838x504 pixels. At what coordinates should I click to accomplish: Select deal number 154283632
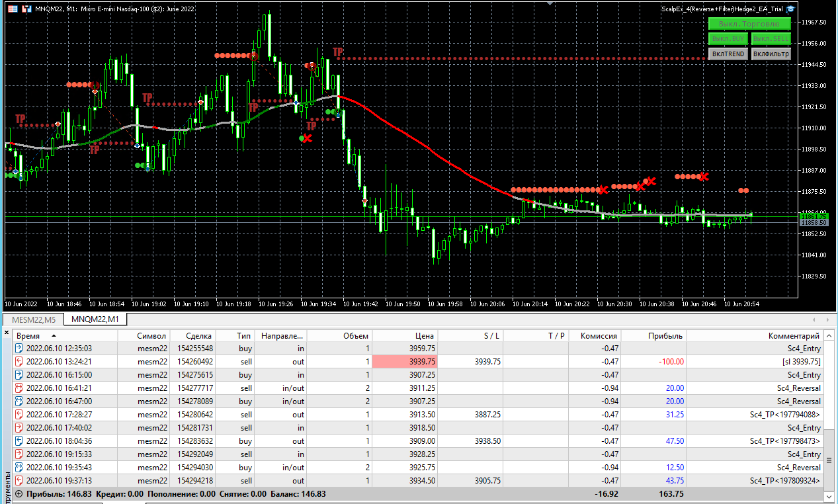196,441
